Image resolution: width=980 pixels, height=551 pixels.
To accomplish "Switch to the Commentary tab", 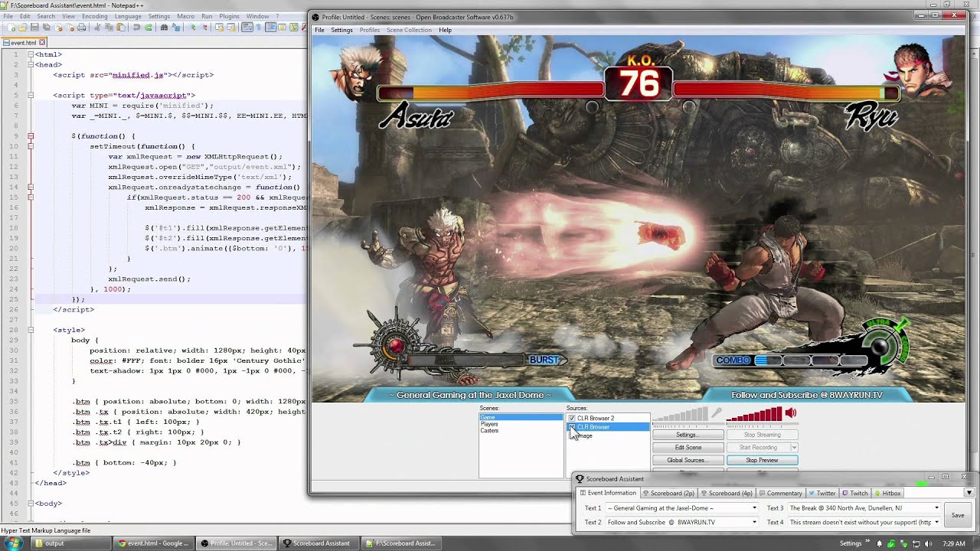I will click(x=780, y=493).
